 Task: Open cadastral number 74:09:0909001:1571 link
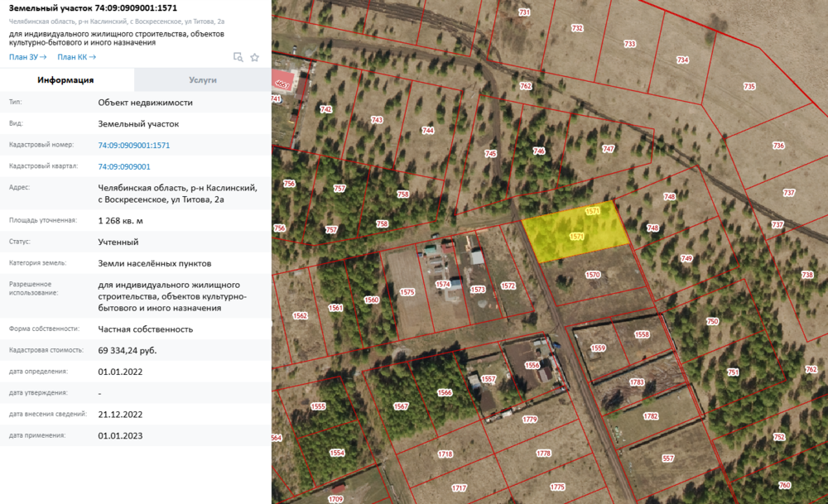[133, 146]
